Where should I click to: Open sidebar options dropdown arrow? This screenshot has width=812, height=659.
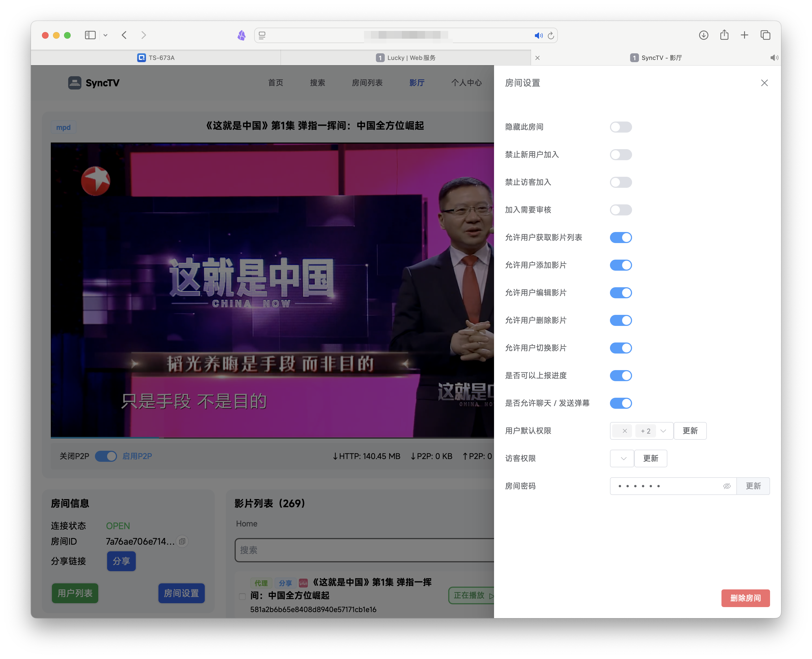[105, 35]
